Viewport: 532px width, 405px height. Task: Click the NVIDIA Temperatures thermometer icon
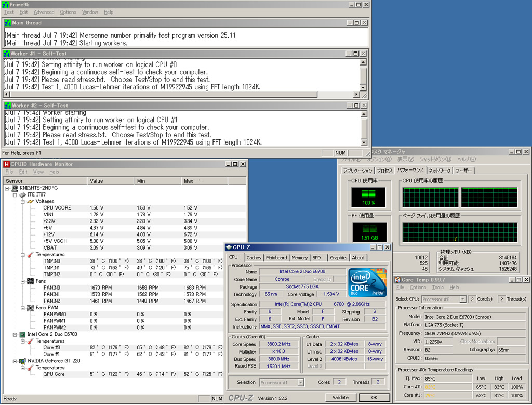click(x=31, y=368)
